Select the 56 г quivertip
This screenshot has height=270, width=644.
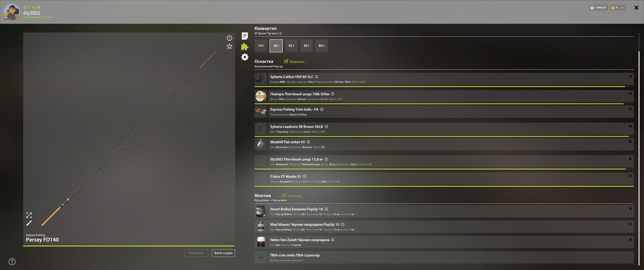click(306, 46)
